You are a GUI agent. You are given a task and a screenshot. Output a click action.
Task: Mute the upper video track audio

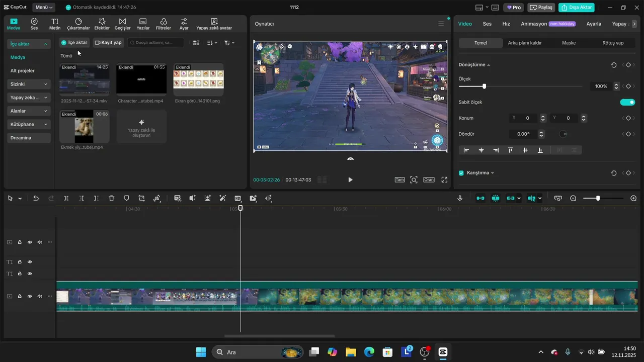coord(40,242)
